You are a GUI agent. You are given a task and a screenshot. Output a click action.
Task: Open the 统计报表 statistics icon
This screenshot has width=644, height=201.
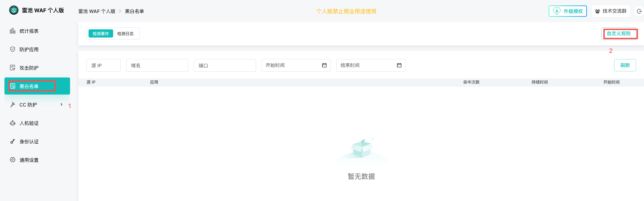[13, 31]
